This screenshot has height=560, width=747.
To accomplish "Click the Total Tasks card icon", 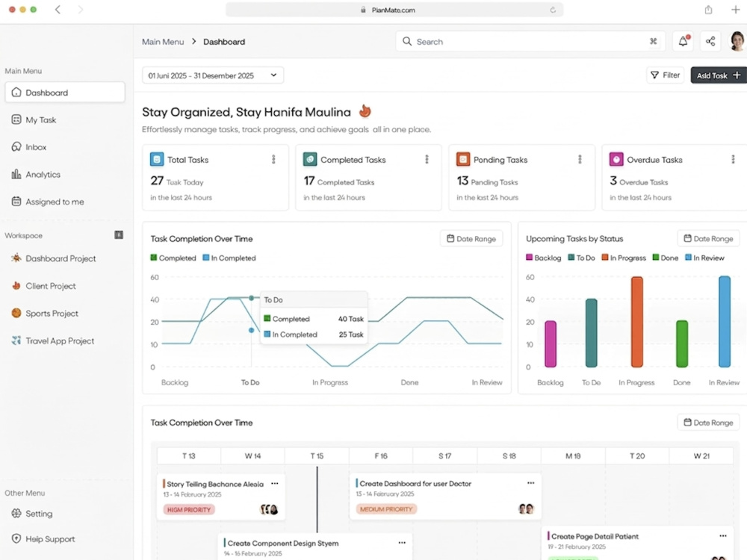I will click(157, 159).
